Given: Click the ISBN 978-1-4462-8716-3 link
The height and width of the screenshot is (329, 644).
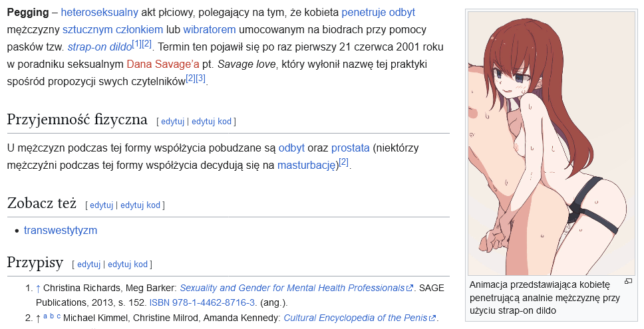Looking at the screenshot, I should click(202, 302).
